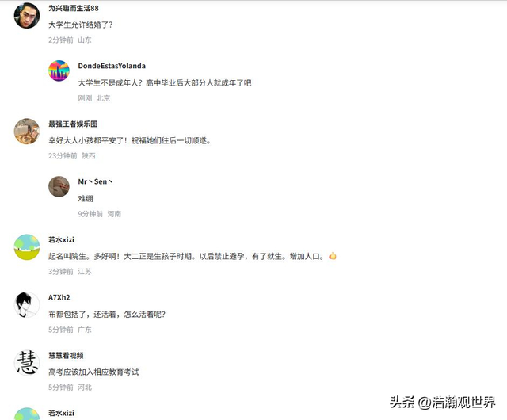Select comment 高考应该加入相应教育考试
The height and width of the screenshot is (420, 507).
[x=93, y=372]
